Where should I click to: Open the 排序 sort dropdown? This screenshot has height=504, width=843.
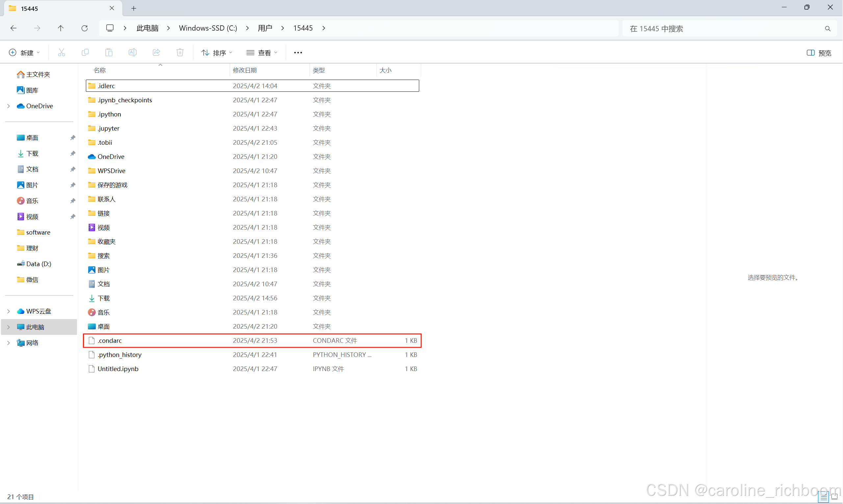point(217,53)
